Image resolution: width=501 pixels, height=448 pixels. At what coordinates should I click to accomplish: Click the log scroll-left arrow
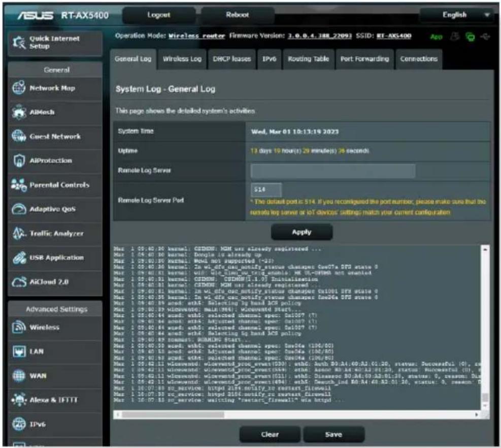tap(118, 415)
